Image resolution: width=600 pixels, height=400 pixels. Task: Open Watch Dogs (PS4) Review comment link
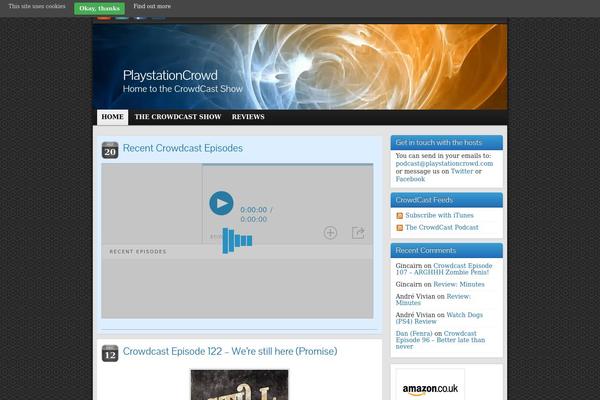coord(439,318)
